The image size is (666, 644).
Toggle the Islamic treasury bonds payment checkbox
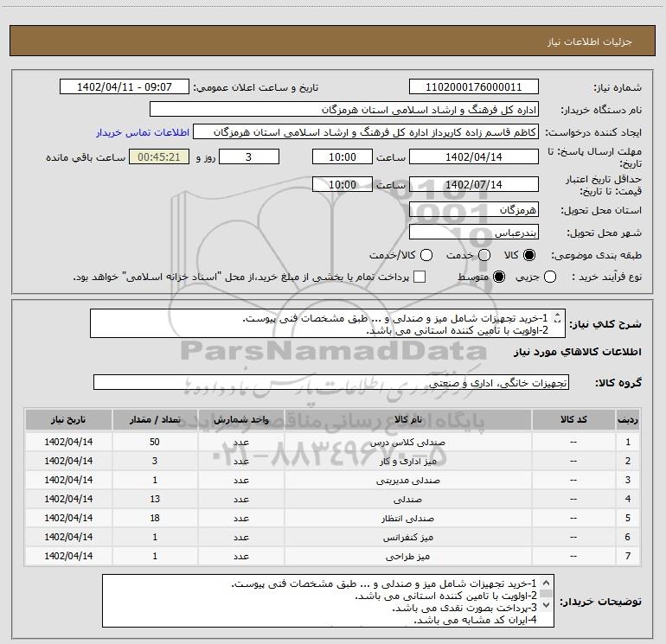(419, 277)
